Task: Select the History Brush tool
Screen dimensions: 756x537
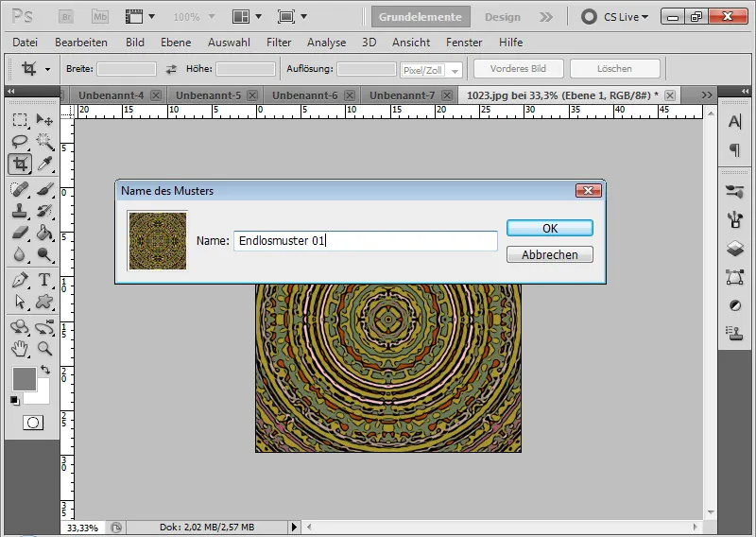Action: coord(44,211)
